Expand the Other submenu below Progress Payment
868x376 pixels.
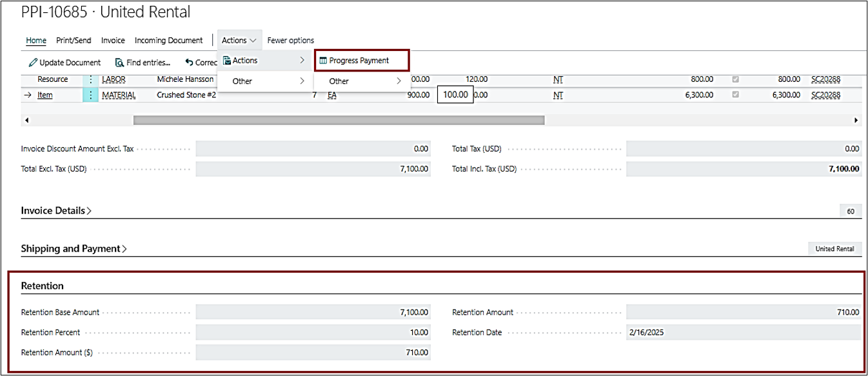coord(363,81)
